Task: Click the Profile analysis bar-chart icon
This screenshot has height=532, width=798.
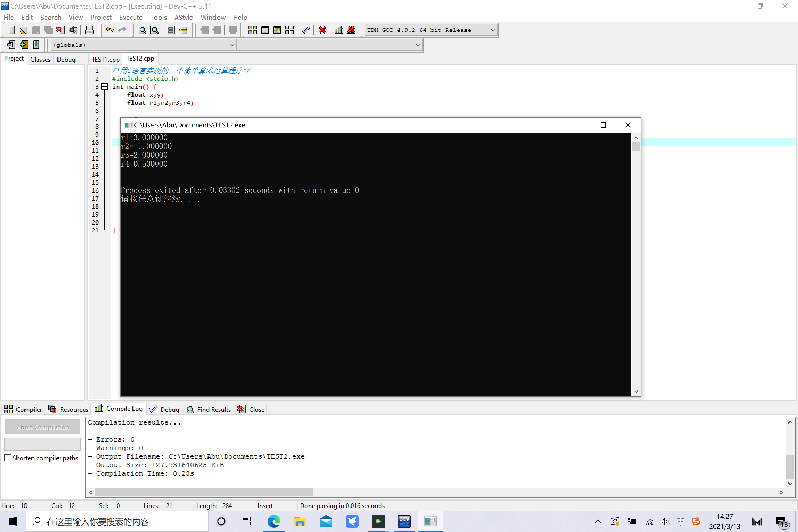Action: [339, 30]
